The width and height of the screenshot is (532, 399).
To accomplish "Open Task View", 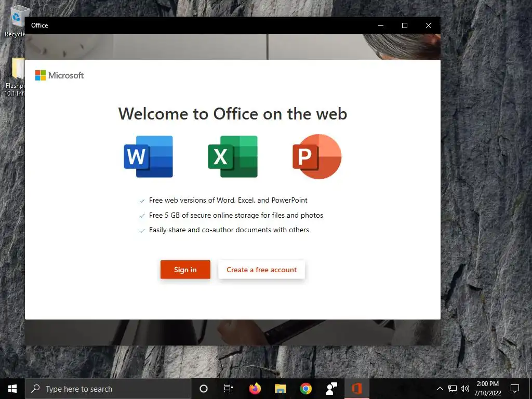I will (229, 389).
